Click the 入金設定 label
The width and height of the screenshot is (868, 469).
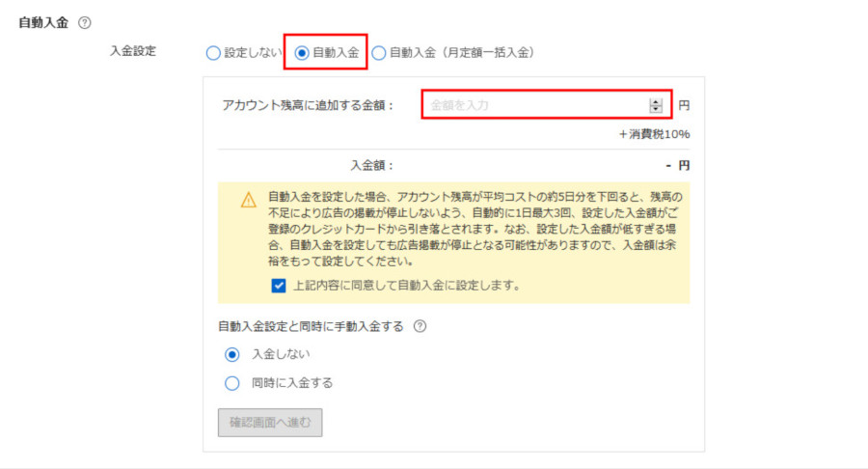tap(133, 51)
